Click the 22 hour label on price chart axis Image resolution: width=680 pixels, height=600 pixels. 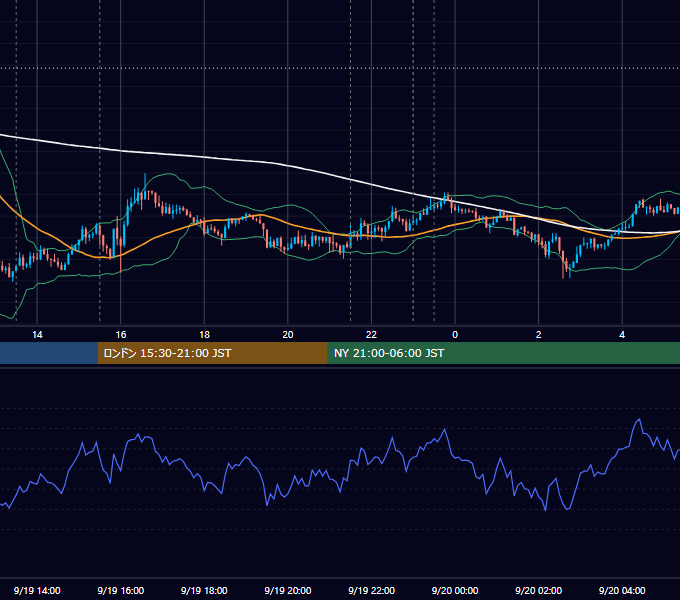371,335
